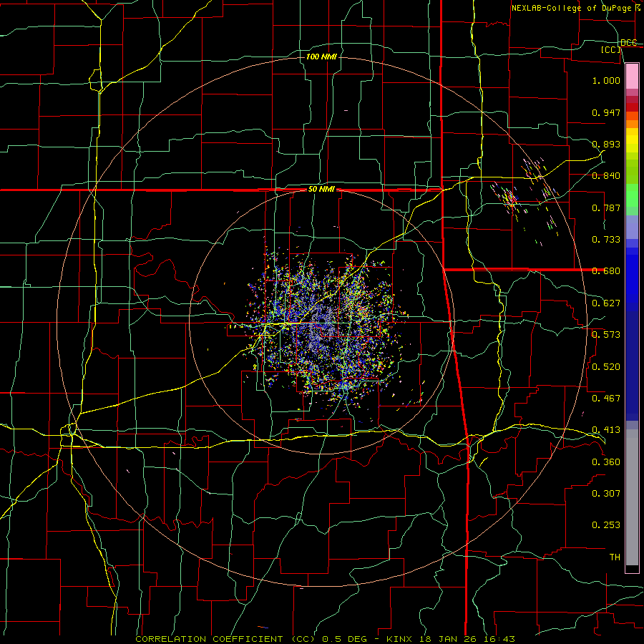Pick the lavender color band in legend
Image resolution: width=644 pixels, height=644 pixels.
click(632, 227)
